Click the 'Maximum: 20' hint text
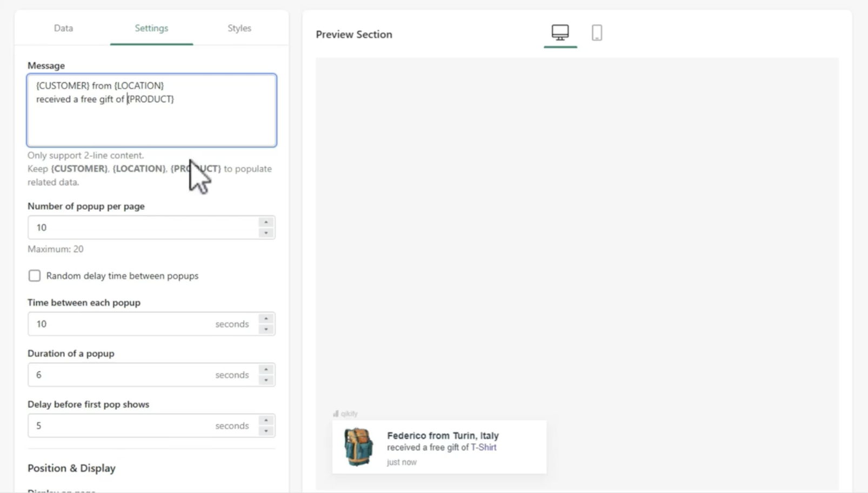This screenshot has width=868, height=493. (x=56, y=249)
